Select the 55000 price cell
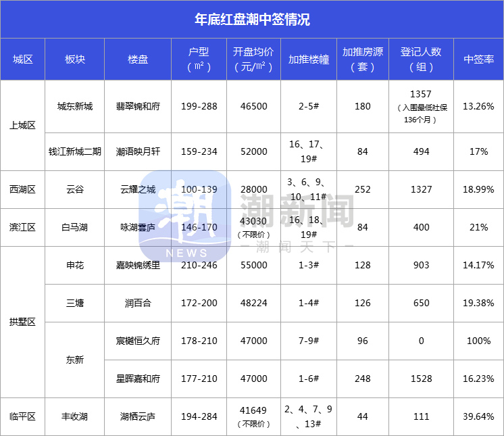Image resolution: width=504 pixels, height=436 pixels. point(253,265)
